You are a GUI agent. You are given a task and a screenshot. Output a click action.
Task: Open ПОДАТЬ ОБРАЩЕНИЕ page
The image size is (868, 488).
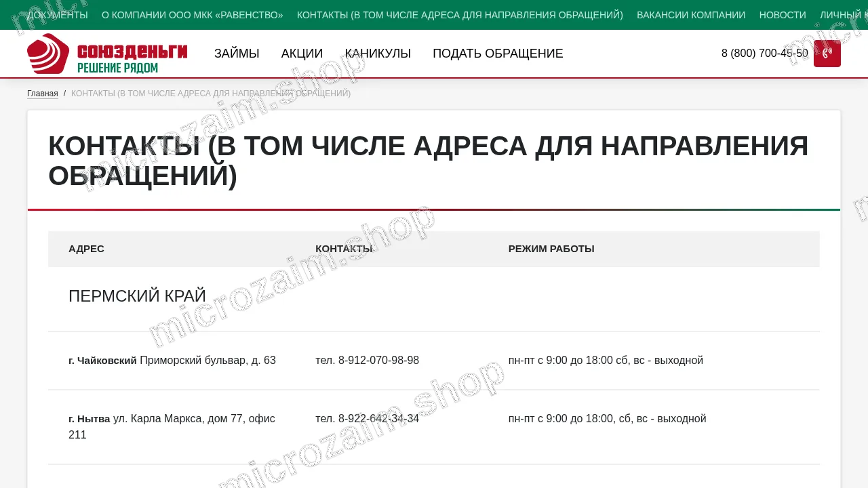point(498,54)
